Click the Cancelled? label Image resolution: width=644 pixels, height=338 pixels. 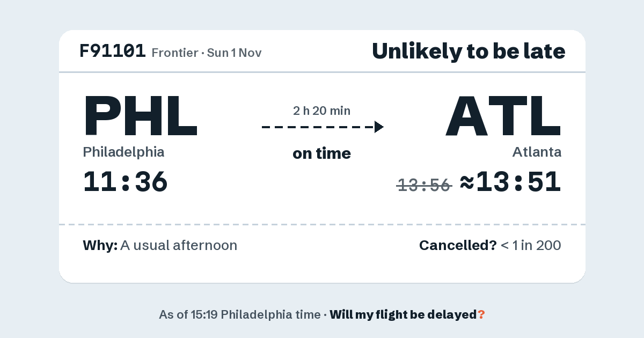[x=458, y=246]
